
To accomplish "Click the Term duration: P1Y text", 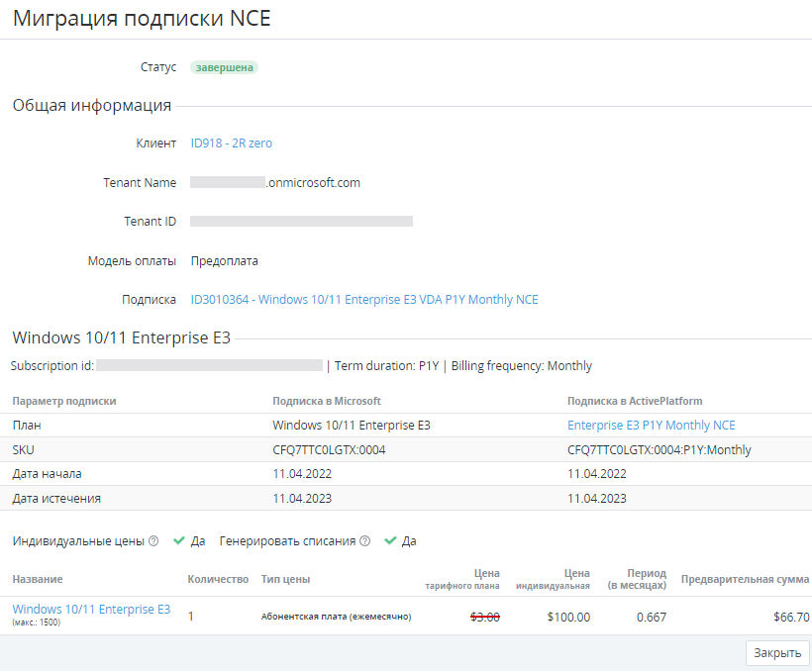I will pos(386,366).
